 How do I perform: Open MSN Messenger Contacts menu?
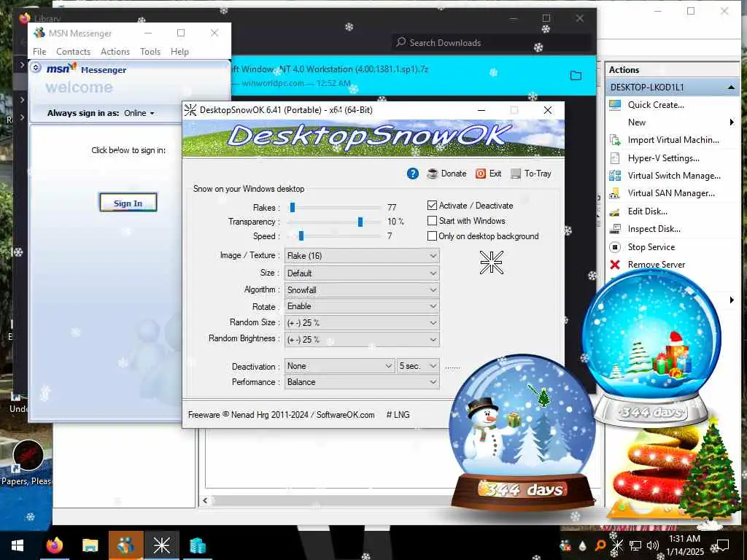pyautogui.click(x=74, y=52)
